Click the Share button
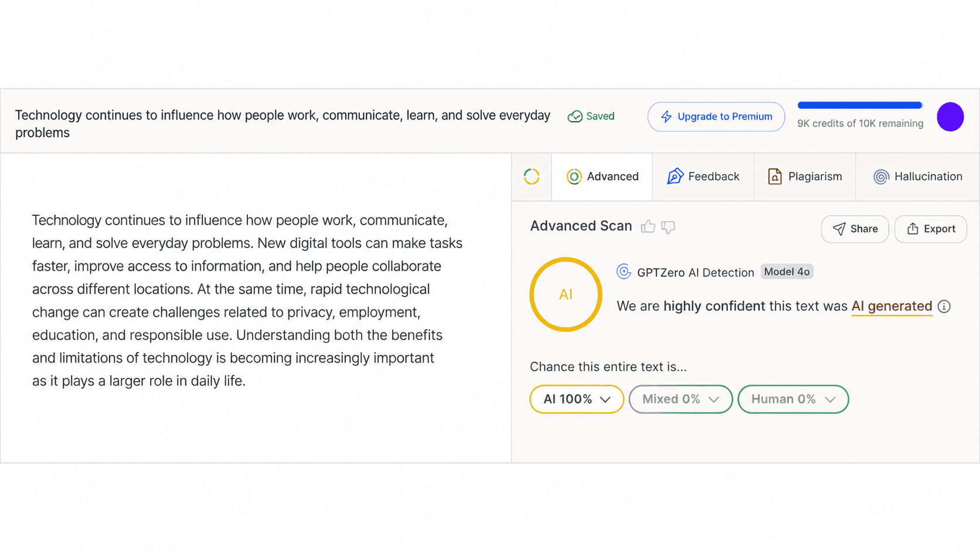This screenshot has width=980, height=552. pyautogui.click(x=855, y=229)
